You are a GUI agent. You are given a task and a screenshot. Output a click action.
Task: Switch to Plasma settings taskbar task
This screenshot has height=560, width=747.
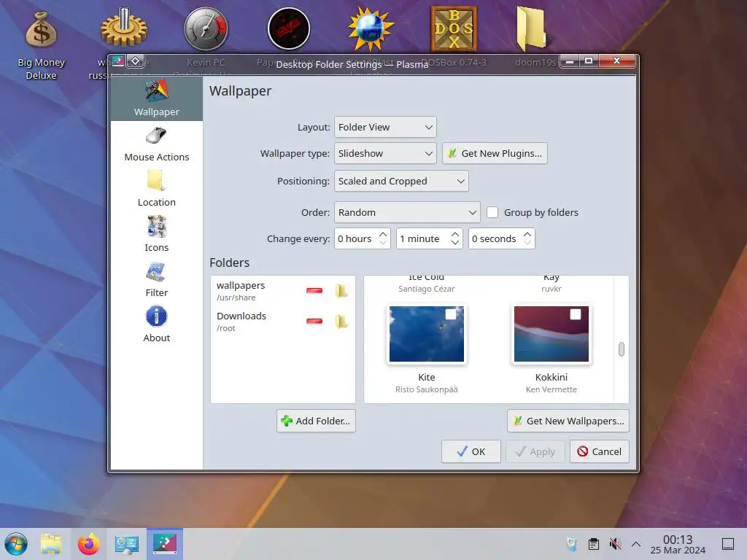(165, 544)
